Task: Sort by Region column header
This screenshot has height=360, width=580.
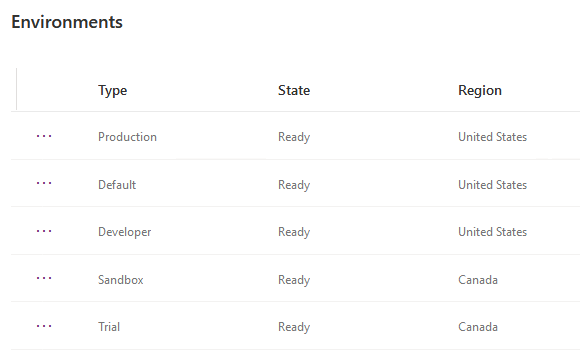Action: pyautogui.click(x=480, y=91)
